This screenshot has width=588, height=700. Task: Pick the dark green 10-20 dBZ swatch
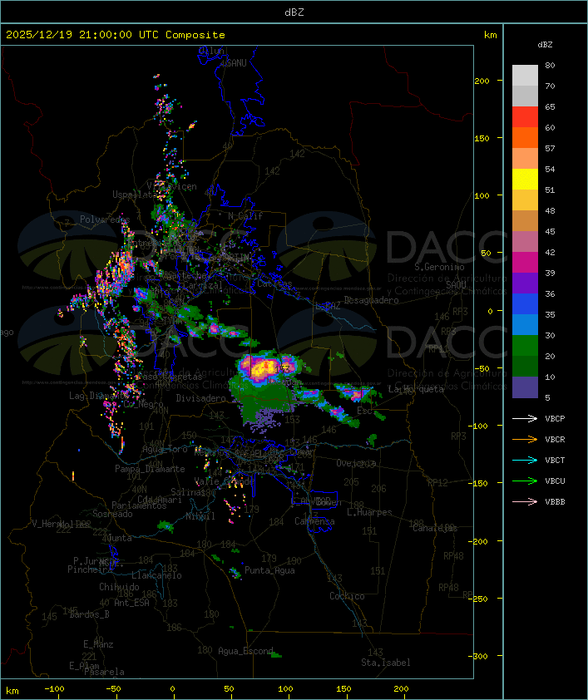(525, 366)
